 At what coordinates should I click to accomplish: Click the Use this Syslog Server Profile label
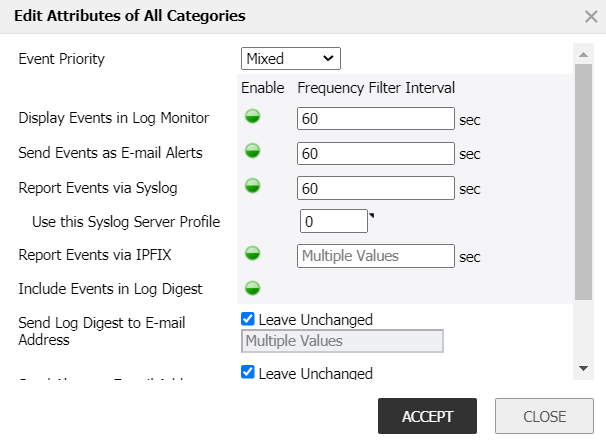tap(126, 222)
